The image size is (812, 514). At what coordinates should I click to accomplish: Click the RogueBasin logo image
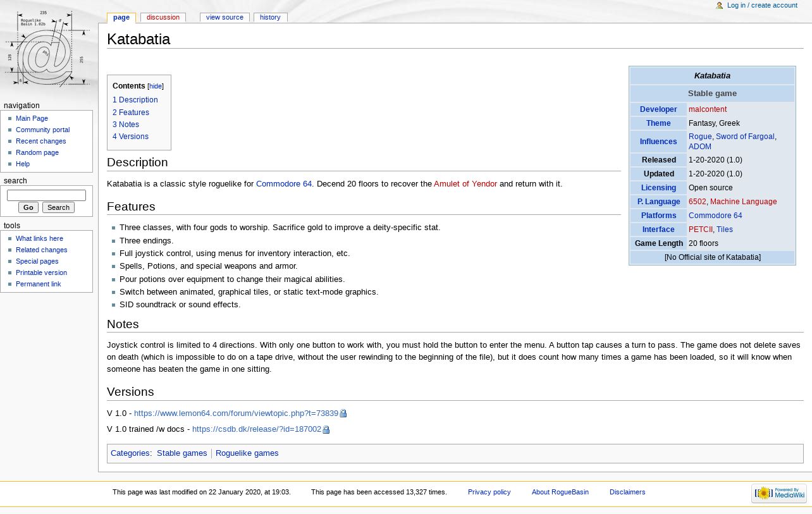pyautogui.click(x=49, y=49)
